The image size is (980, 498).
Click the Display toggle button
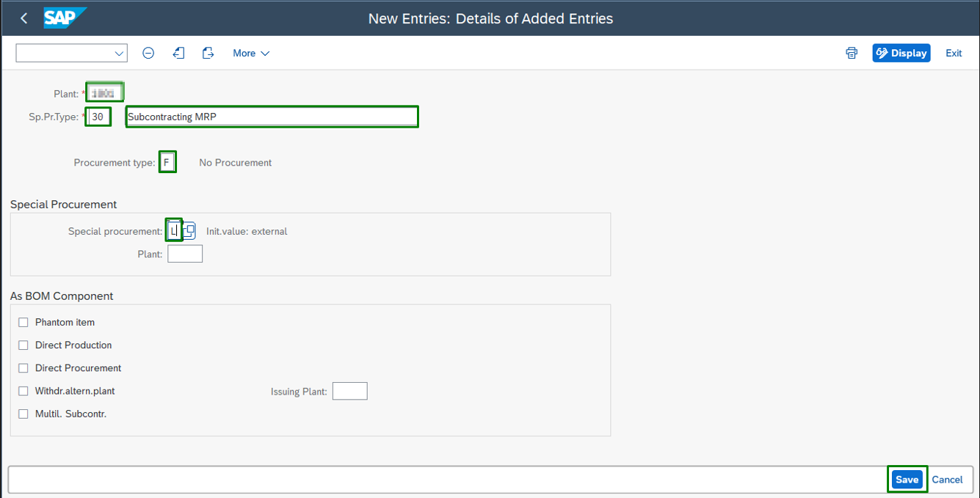(901, 53)
